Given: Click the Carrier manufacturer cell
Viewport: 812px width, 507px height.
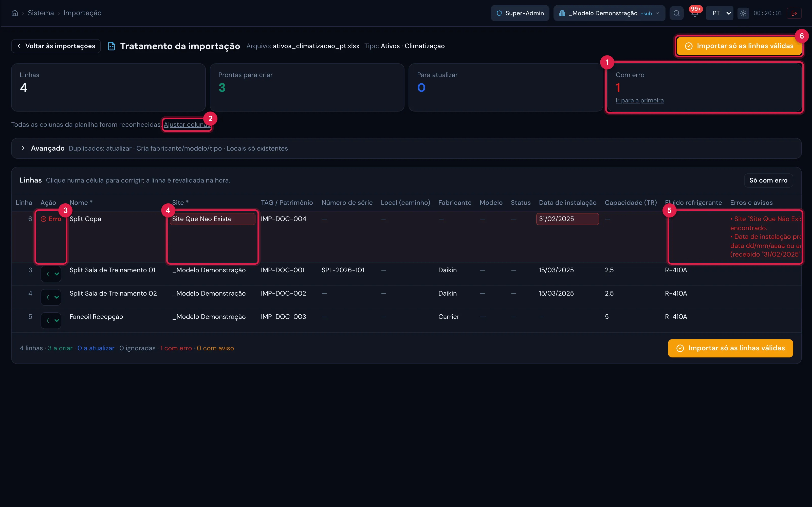Looking at the screenshot, I should click(448, 317).
